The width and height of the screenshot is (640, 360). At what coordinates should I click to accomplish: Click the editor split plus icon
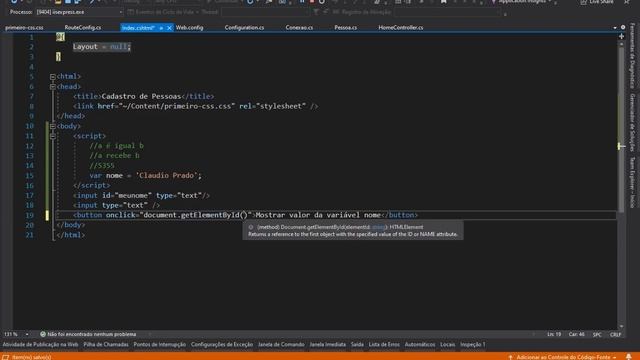point(621,36)
